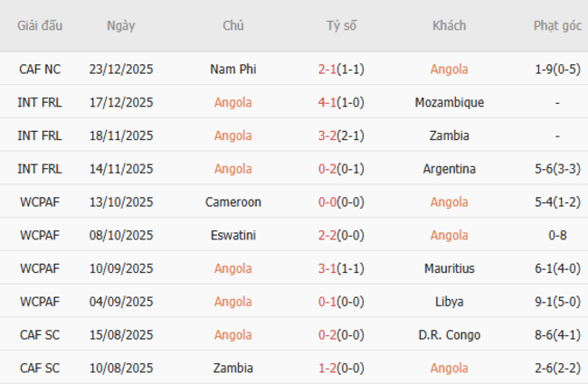Click the 9-1(5-0) corner kick stat

(557, 301)
